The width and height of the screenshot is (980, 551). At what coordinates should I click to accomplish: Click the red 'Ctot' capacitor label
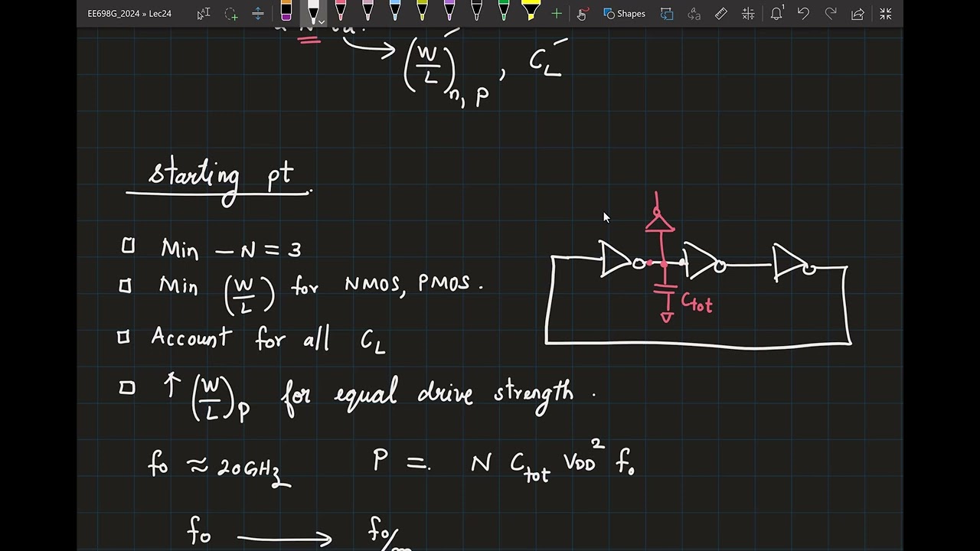697,304
